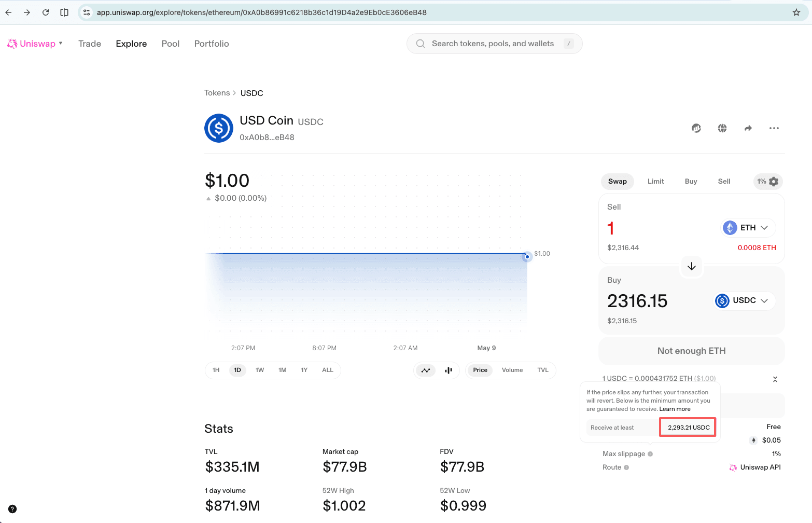Switch to candlestick chart view
Image resolution: width=812 pixels, height=523 pixels.
(x=449, y=370)
